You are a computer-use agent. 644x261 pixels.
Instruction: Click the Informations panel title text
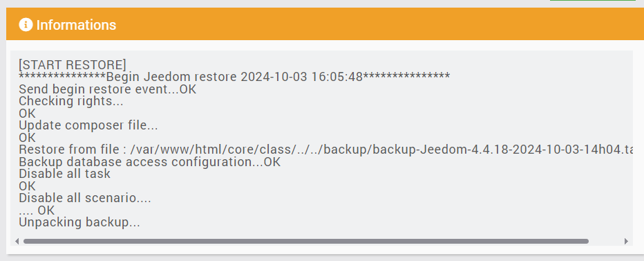pos(76,25)
